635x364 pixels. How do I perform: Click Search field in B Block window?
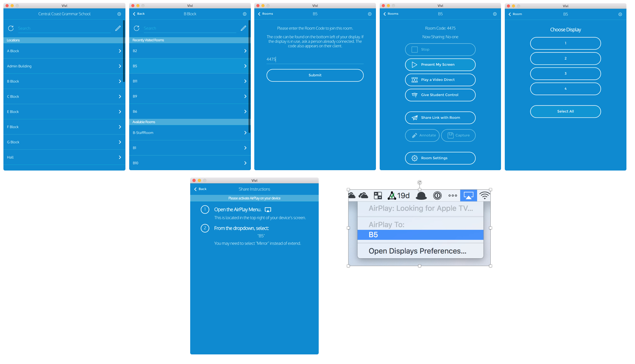click(190, 28)
